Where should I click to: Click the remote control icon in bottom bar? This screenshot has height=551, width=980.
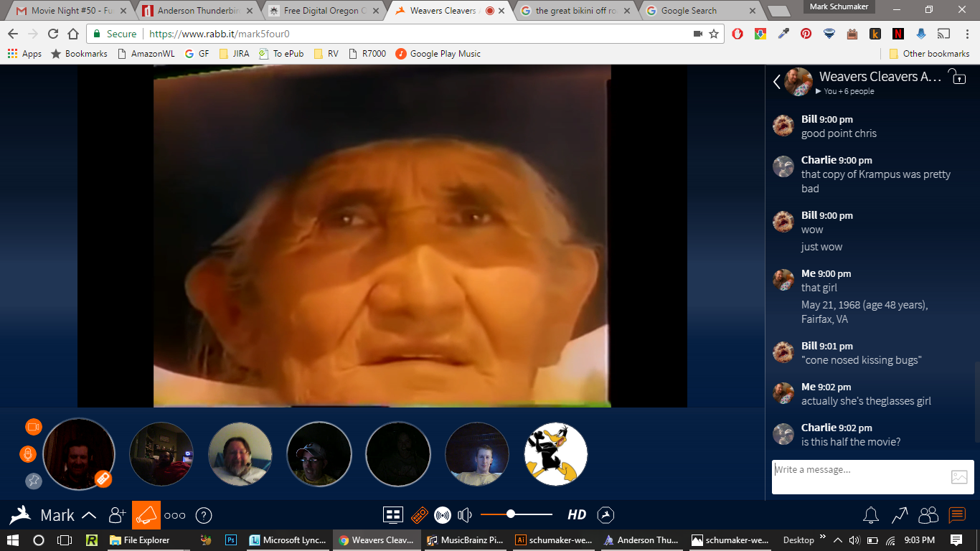tap(419, 515)
